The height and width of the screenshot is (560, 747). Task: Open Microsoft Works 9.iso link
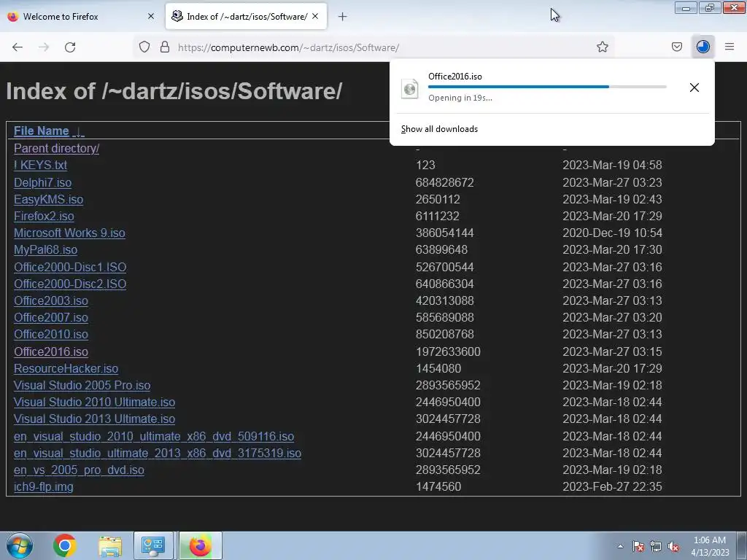pos(69,233)
